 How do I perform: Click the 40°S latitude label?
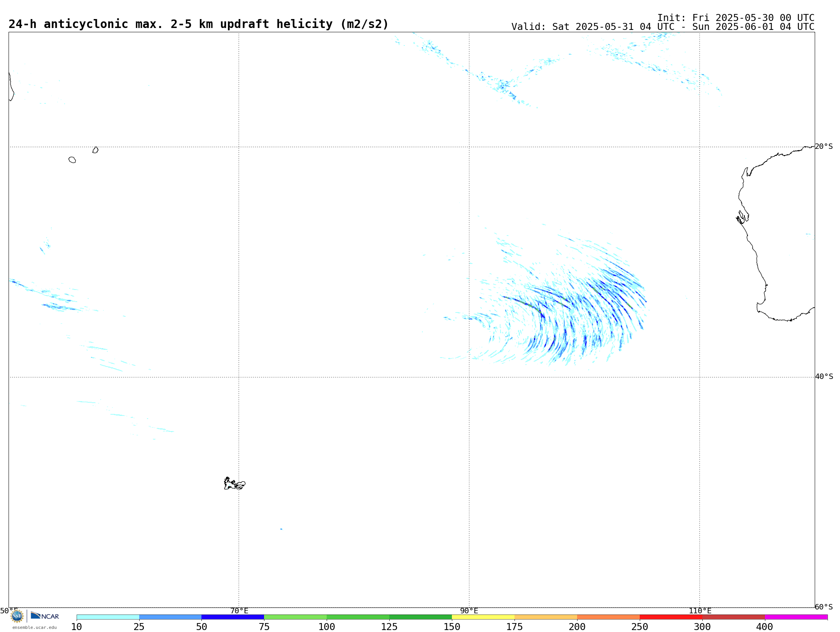point(824,377)
